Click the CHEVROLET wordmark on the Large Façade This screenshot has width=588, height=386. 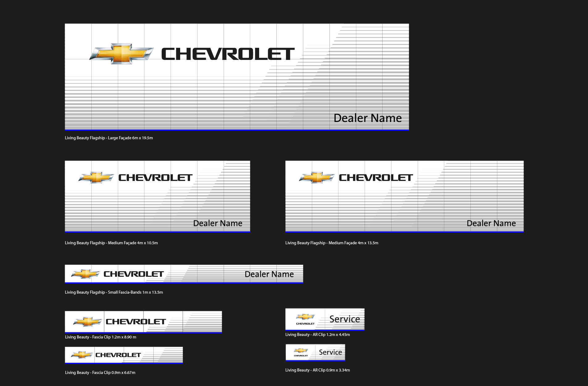click(228, 54)
